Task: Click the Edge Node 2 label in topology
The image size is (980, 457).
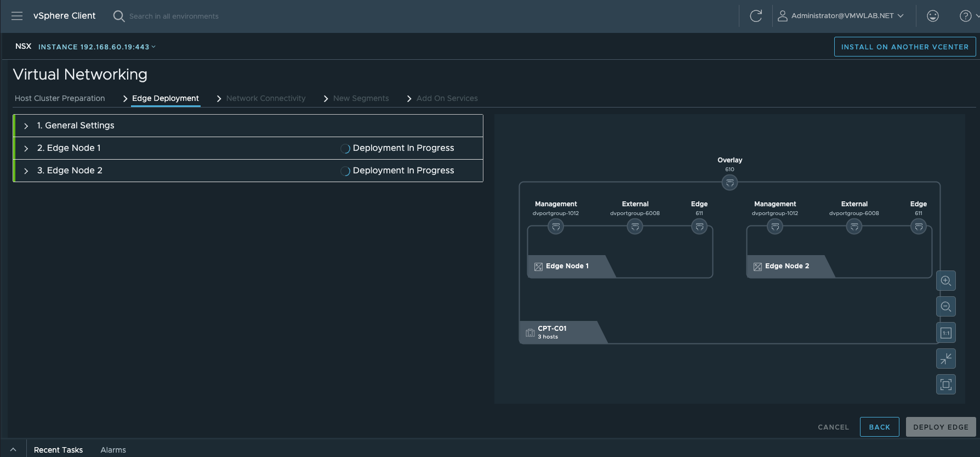Action: click(787, 266)
